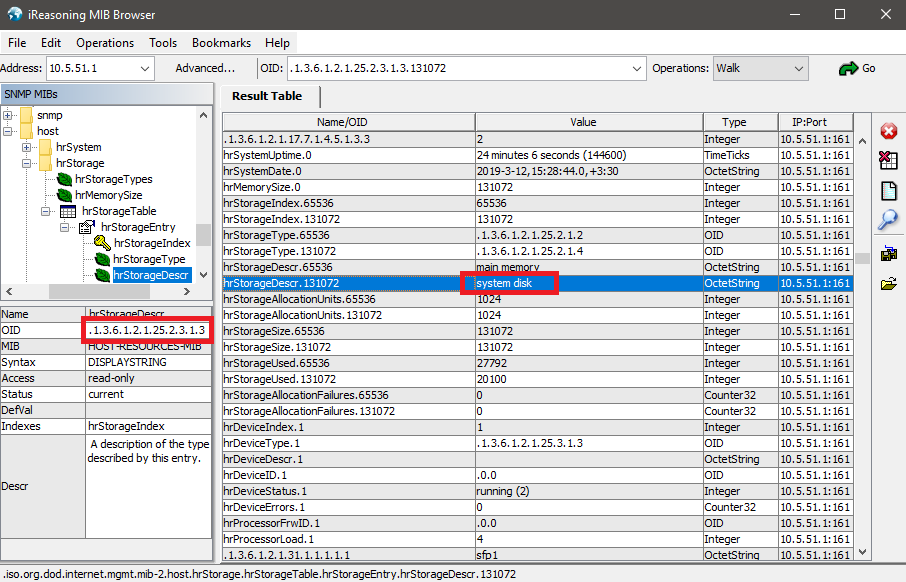
Task: Click the red stop icon in right toolbar
Action: 889,131
